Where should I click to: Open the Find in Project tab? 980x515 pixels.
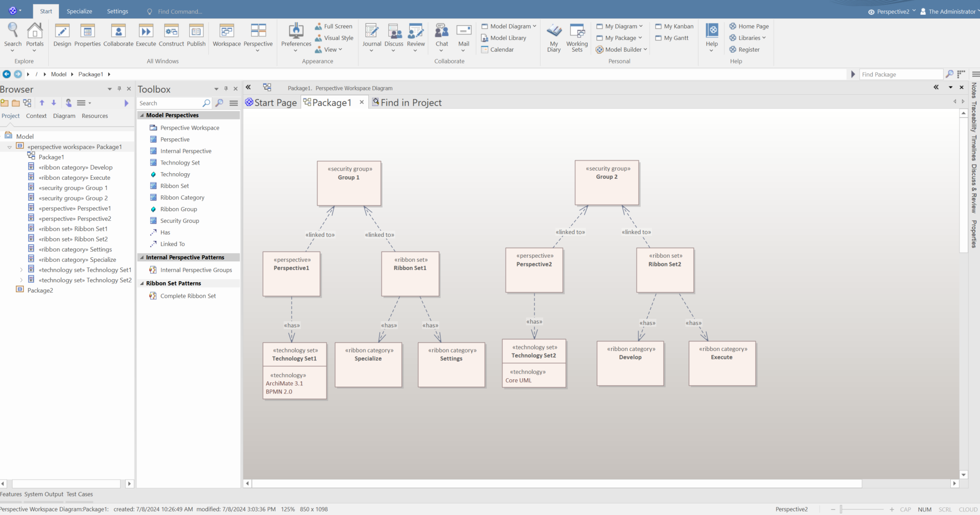coord(407,102)
